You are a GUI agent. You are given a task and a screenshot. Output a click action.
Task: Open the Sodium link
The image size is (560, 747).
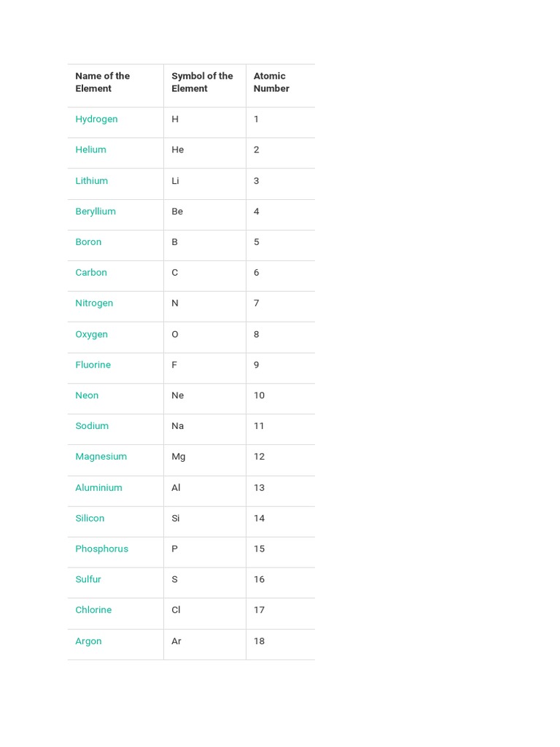92,426
